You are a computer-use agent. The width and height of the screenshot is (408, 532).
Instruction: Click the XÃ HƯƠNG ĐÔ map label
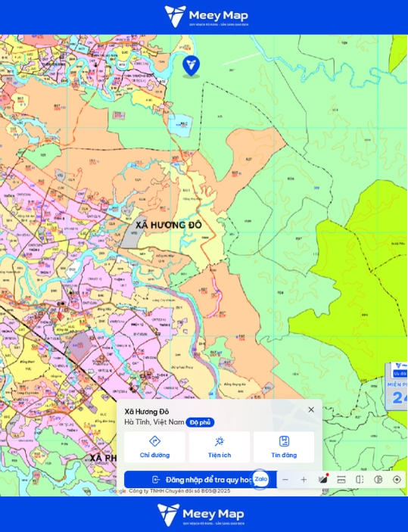coord(169,225)
